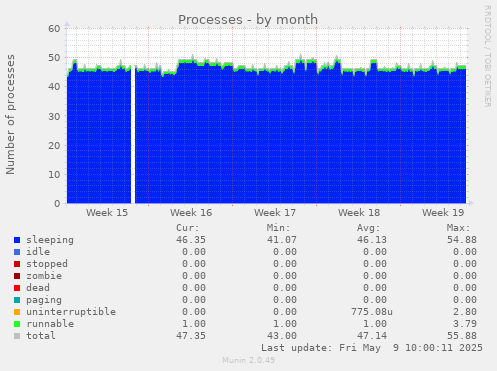Click the y-axis label 40
Screen dimensions: 497x371
(x=54, y=87)
